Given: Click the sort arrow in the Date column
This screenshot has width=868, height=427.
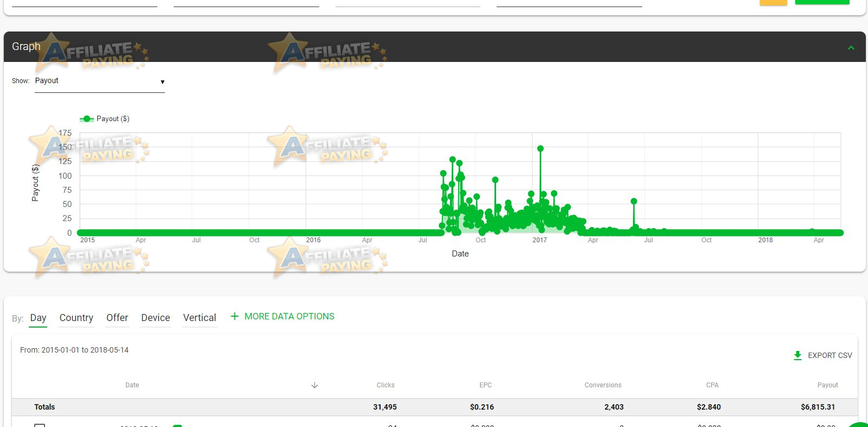Looking at the screenshot, I should (314, 385).
